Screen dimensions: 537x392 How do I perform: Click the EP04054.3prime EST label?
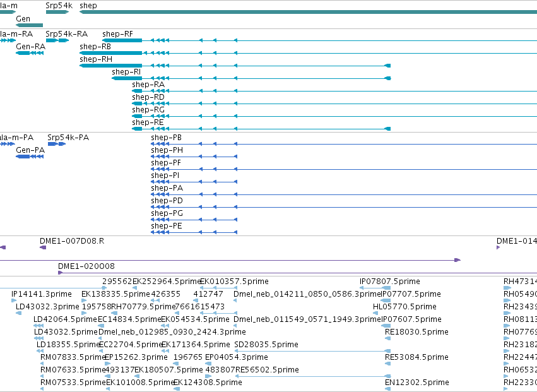coord(236,357)
